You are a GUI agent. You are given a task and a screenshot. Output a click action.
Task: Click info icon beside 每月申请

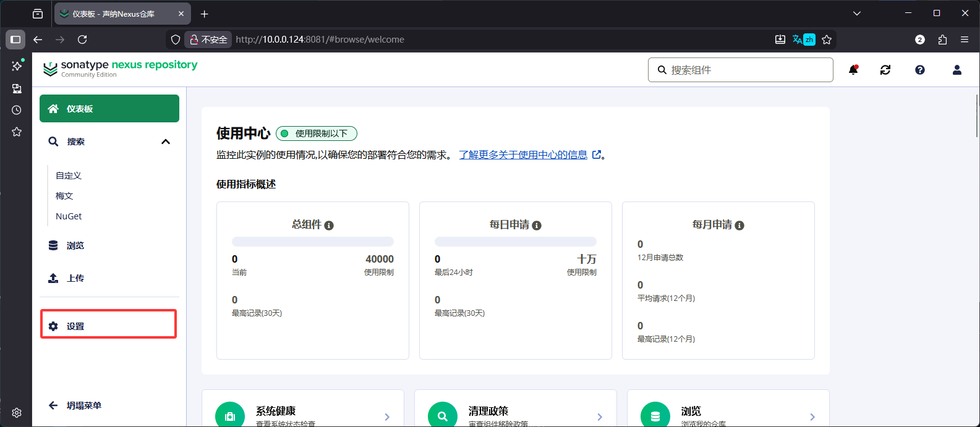[739, 226]
